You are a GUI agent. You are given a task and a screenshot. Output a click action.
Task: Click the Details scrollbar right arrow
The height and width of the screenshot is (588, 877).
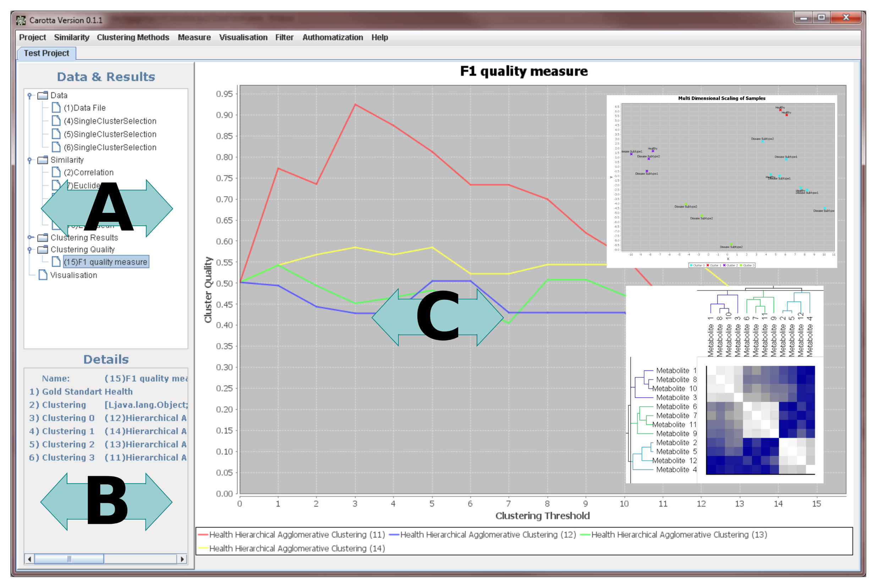click(182, 559)
